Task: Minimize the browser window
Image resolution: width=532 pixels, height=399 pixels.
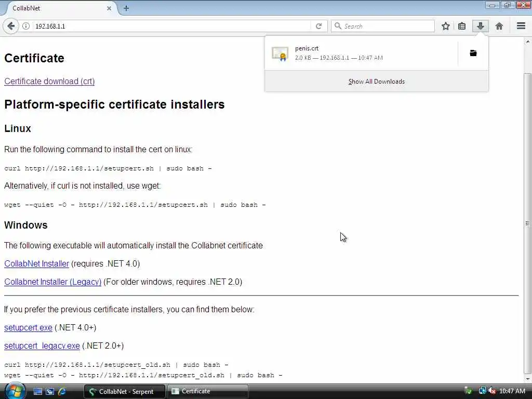Action: (493, 5)
